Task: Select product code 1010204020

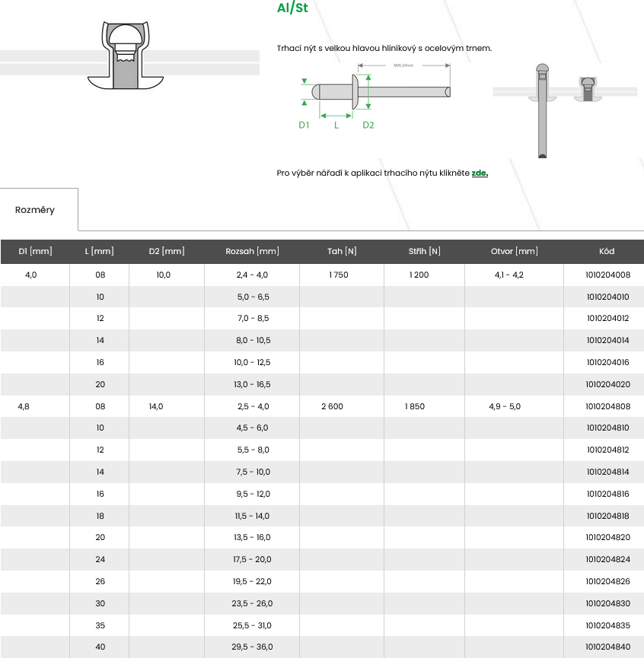Action: click(607, 385)
